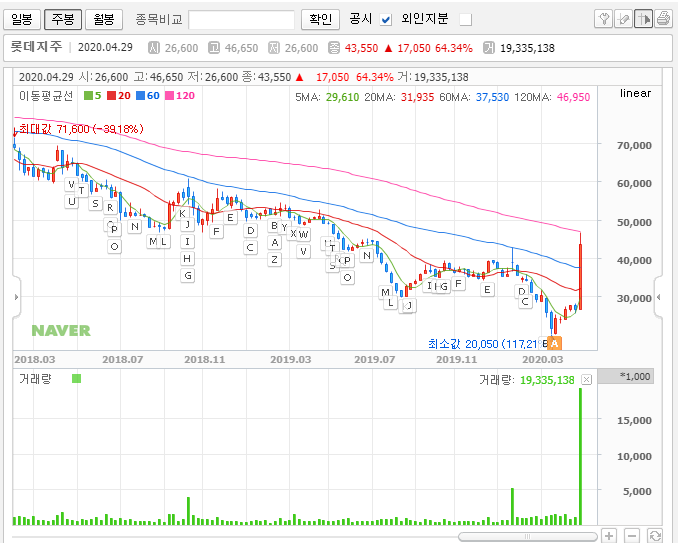Open the X disclosure marker
This screenshot has width=683, height=543.
click(x=293, y=234)
